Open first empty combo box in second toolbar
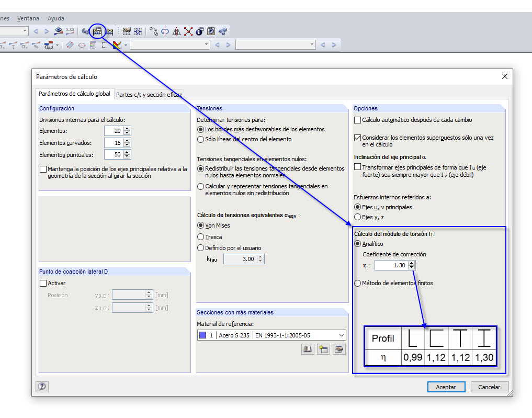This screenshot has height=418, width=532. [x=170, y=45]
